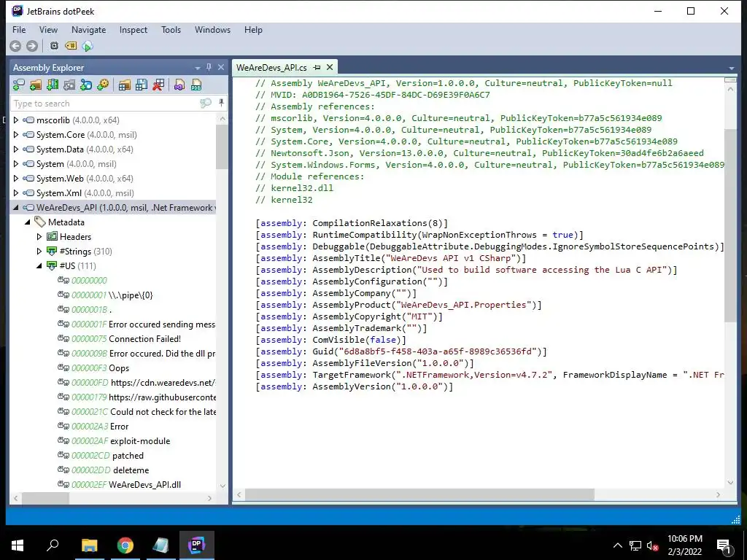Open the Inspect menu

tap(133, 29)
